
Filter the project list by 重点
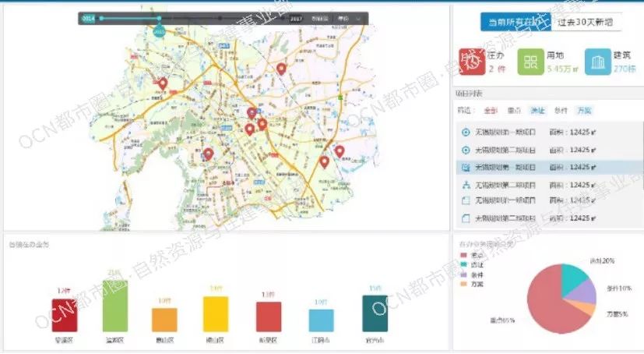(514, 111)
